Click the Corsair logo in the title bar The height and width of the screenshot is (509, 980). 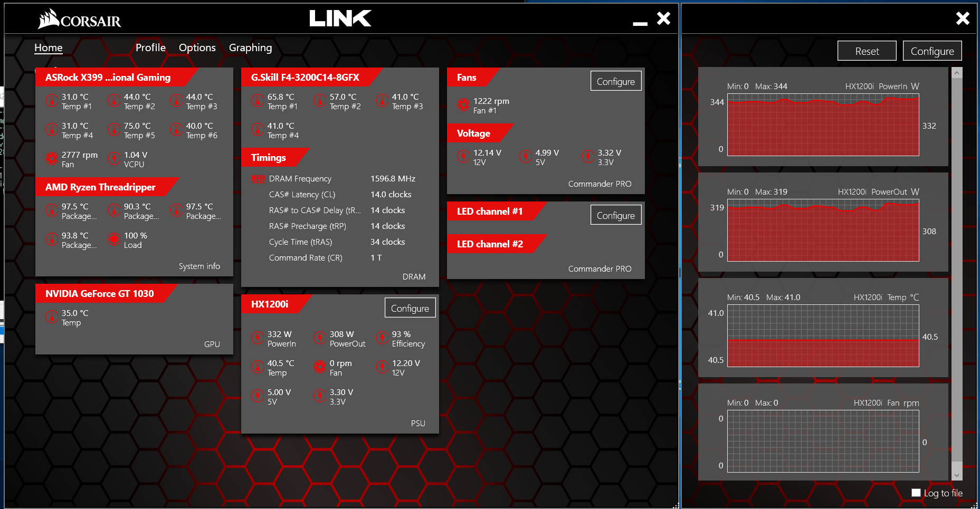[80, 19]
